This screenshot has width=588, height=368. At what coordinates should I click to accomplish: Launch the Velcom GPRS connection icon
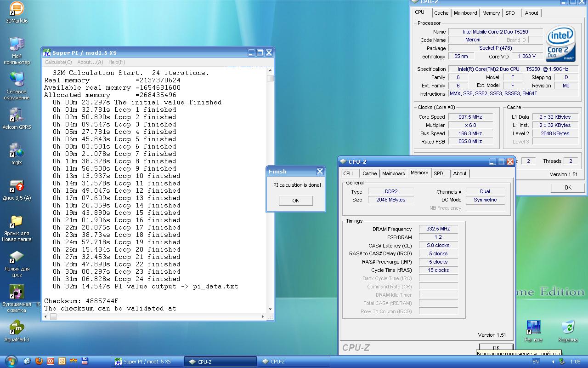coord(17,119)
